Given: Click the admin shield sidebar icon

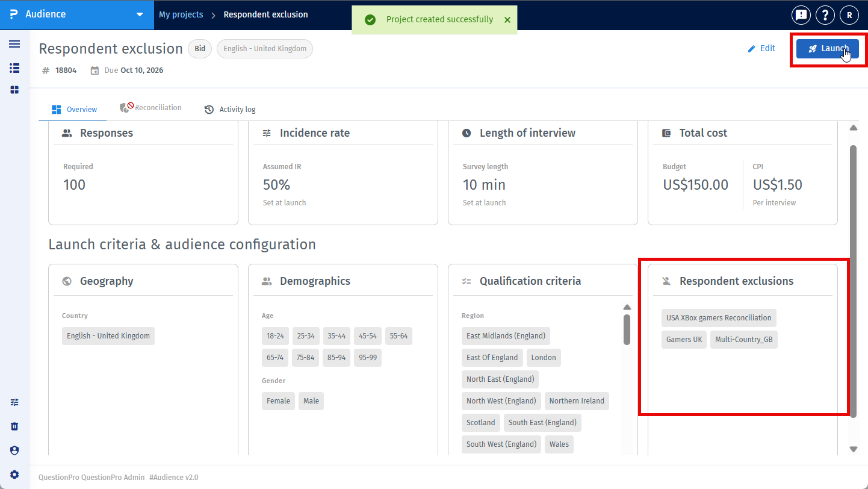Looking at the screenshot, I should pos(14,450).
